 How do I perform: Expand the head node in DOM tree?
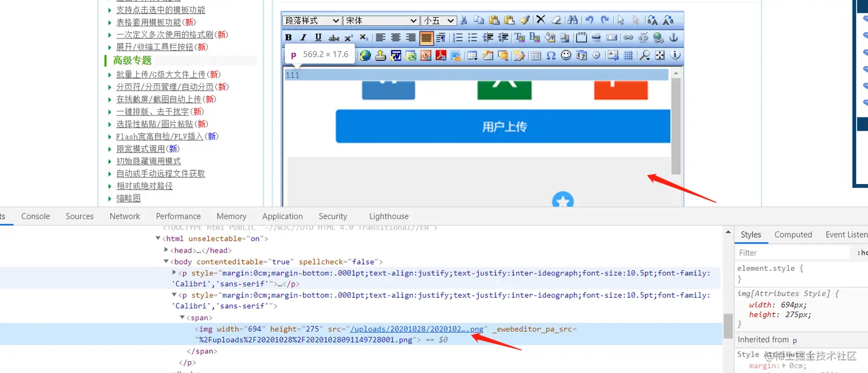point(166,250)
